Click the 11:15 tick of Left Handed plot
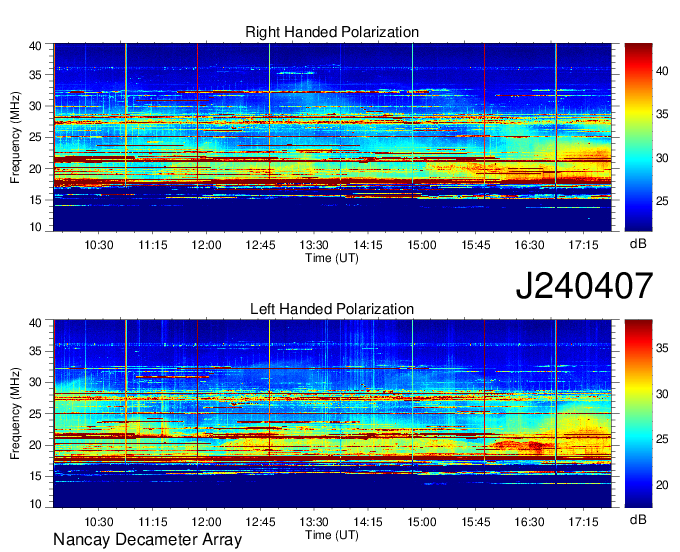Viewport: 680px width, 552px height. point(153,522)
